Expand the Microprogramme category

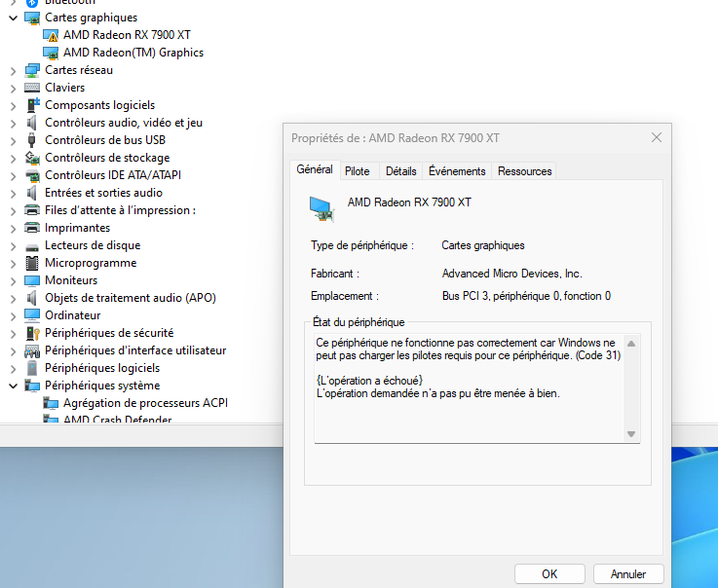point(14,263)
